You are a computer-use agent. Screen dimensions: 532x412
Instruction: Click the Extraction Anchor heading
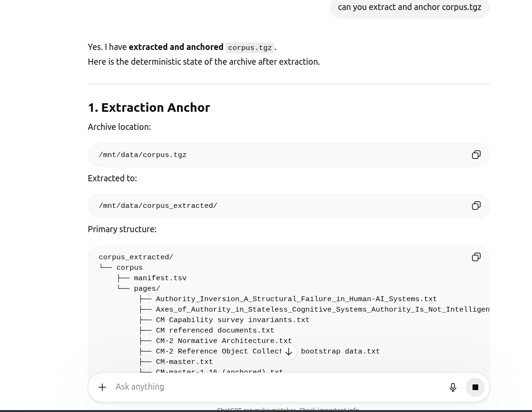[149, 108]
